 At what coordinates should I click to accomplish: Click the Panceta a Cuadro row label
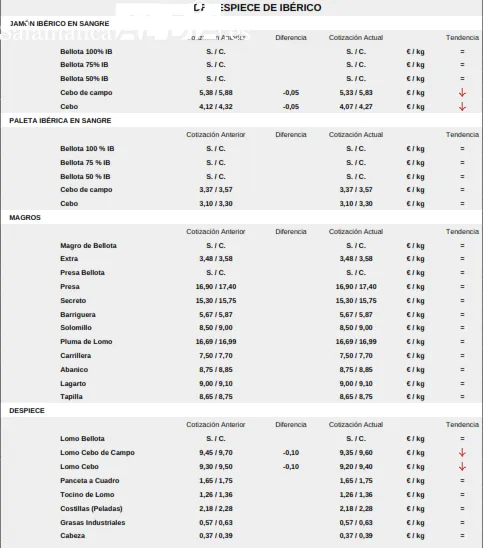click(89, 481)
